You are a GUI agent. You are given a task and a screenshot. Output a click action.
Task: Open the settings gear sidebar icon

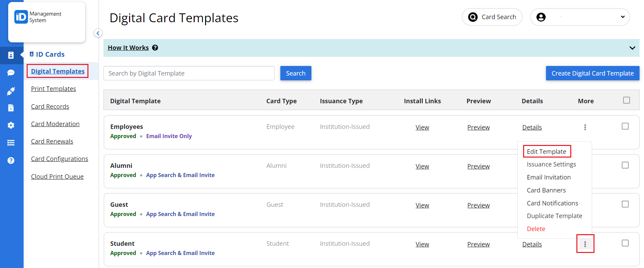[x=11, y=125]
